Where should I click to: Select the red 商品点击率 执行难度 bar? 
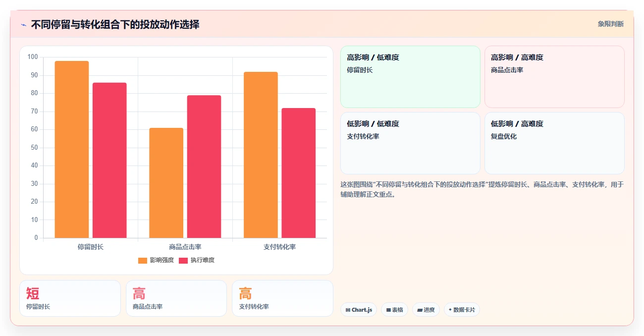coord(204,167)
